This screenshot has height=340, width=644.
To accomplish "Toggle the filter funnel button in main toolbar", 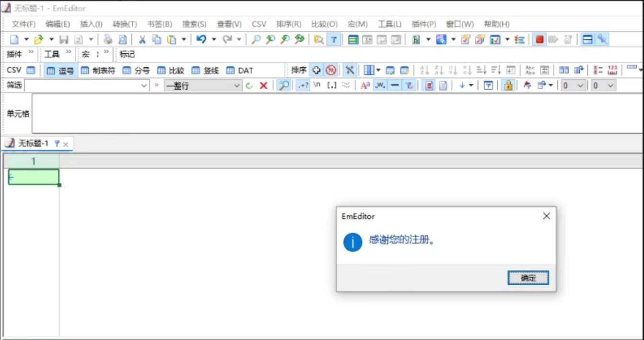I will click(x=334, y=39).
